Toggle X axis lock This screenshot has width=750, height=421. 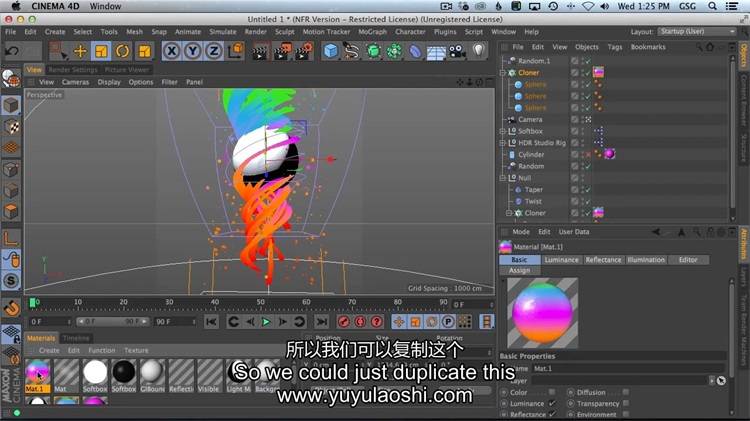click(x=171, y=51)
